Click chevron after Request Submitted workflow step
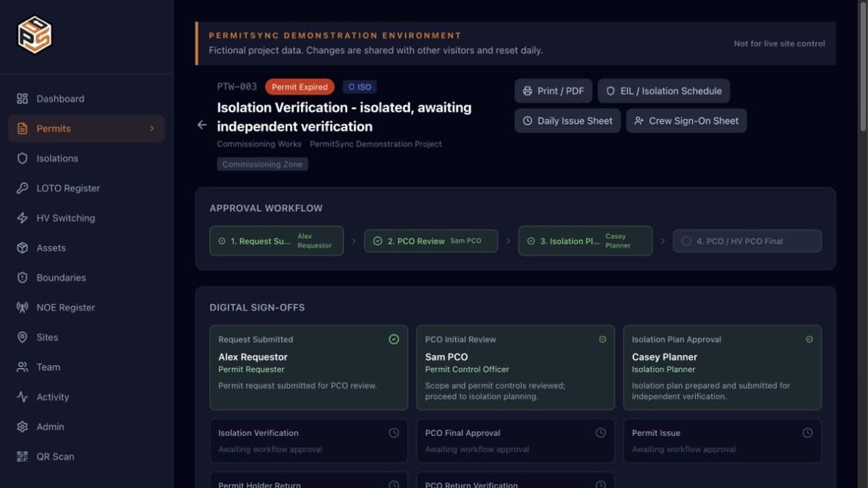The height and width of the screenshot is (488, 868). point(354,241)
